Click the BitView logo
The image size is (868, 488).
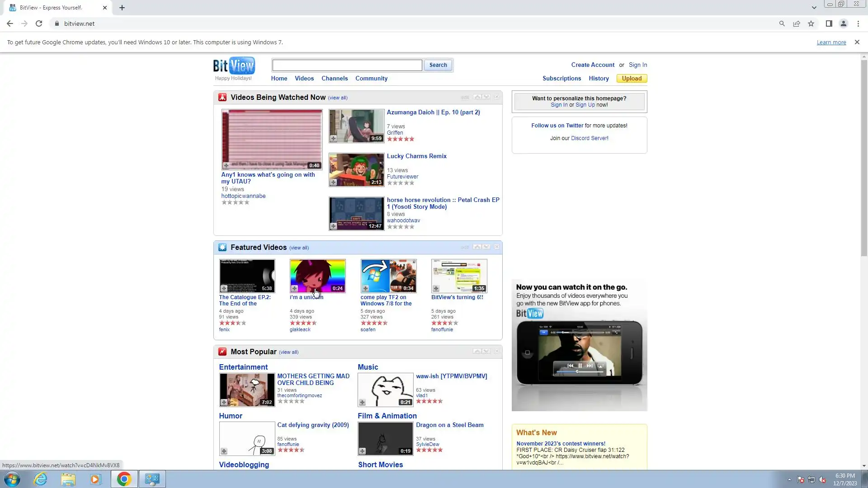click(234, 66)
